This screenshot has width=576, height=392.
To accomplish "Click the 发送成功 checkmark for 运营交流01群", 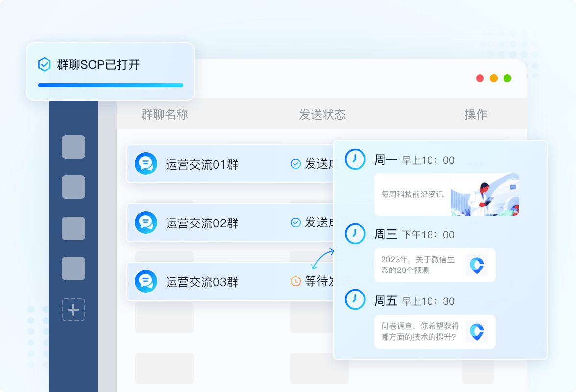I will point(296,164).
